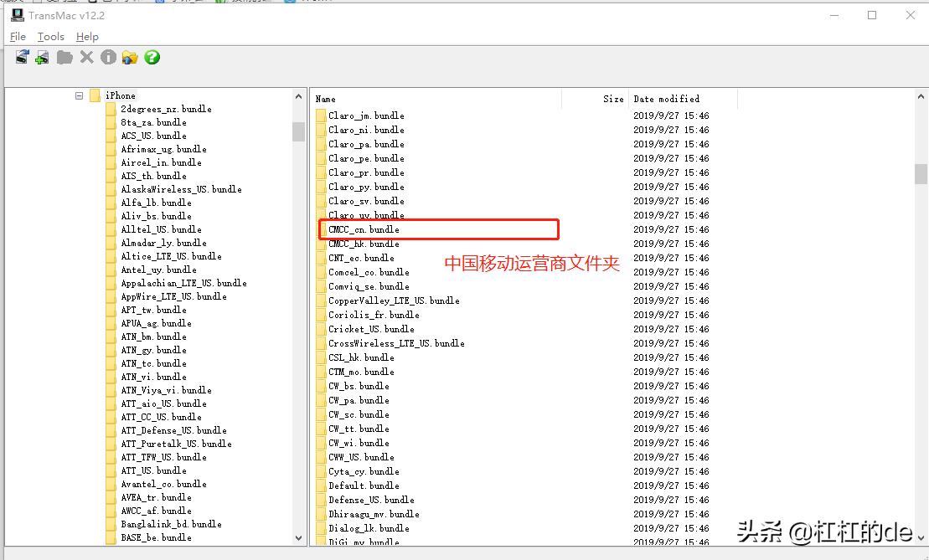929x560 pixels.
Task: Select Claro_jm.bundle in file list
Action: click(366, 116)
